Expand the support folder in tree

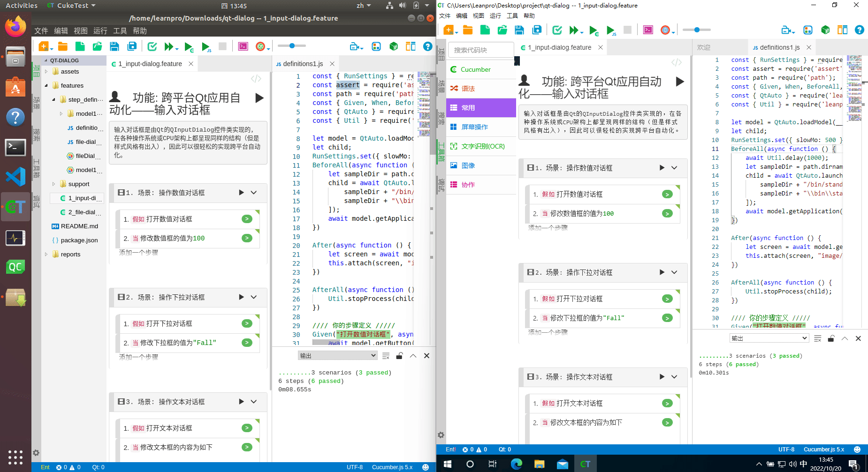[53, 184]
